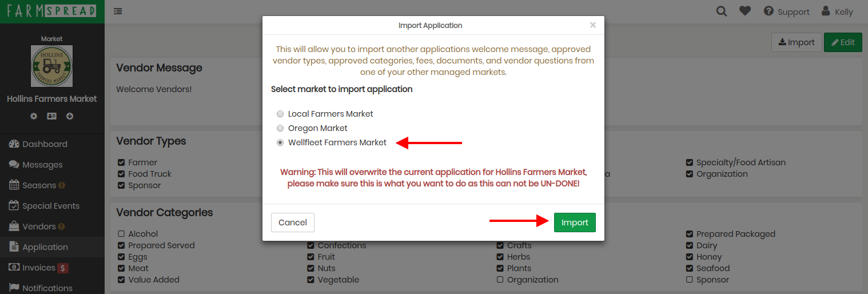Toggle Specialty/Food Artisan checkbox
Viewport: 868px width, 294px height.
(x=690, y=162)
